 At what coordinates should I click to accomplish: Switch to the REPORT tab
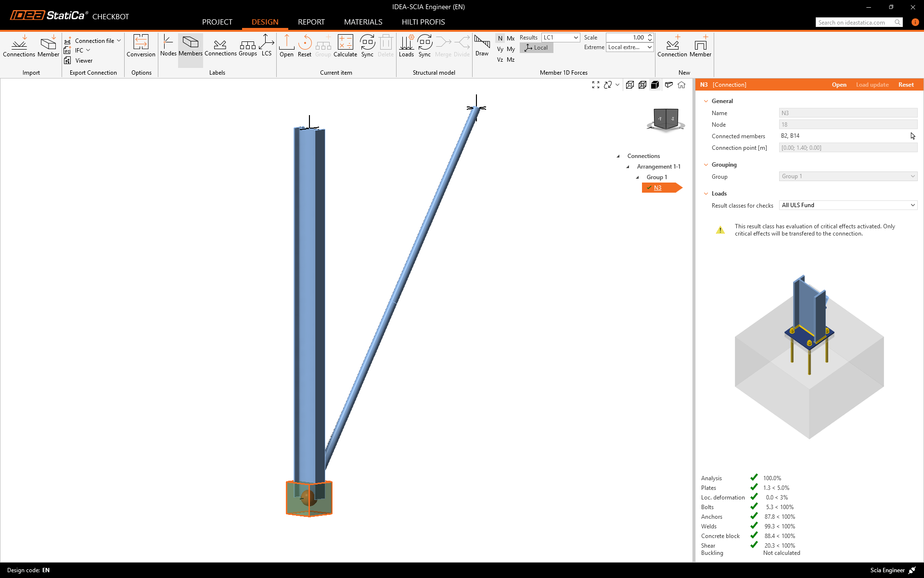coord(311,22)
